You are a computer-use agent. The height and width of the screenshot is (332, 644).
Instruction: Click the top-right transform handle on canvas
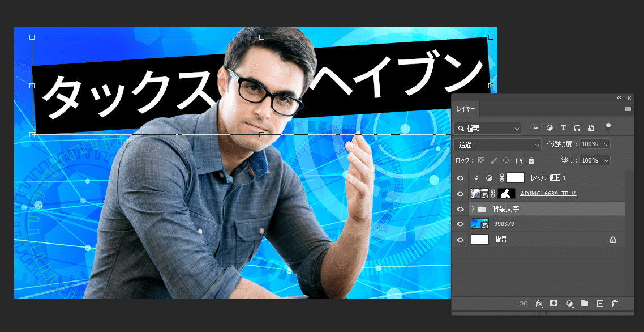(x=491, y=37)
